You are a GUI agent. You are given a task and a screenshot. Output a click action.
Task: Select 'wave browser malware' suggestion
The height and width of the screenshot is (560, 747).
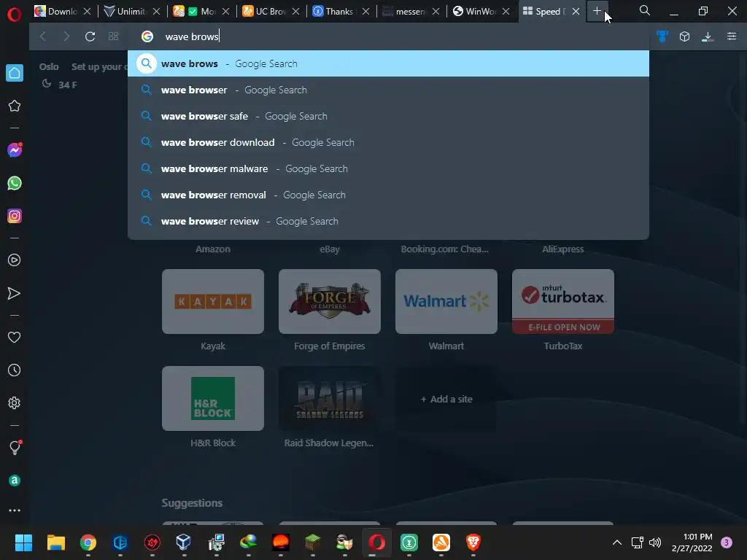[x=388, y=168]
